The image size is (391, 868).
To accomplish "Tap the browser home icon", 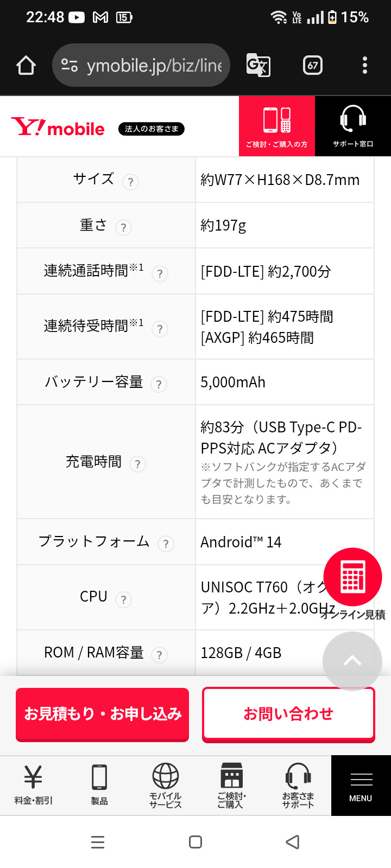I will pyautogui.click(x=26, y=66).
